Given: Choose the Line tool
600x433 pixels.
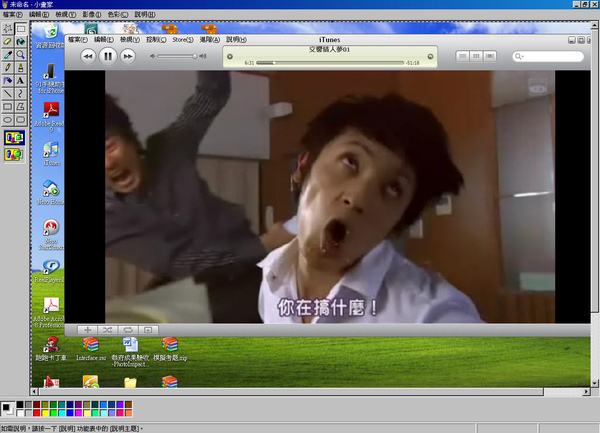Looking at the screenshot, I should 7,93.
